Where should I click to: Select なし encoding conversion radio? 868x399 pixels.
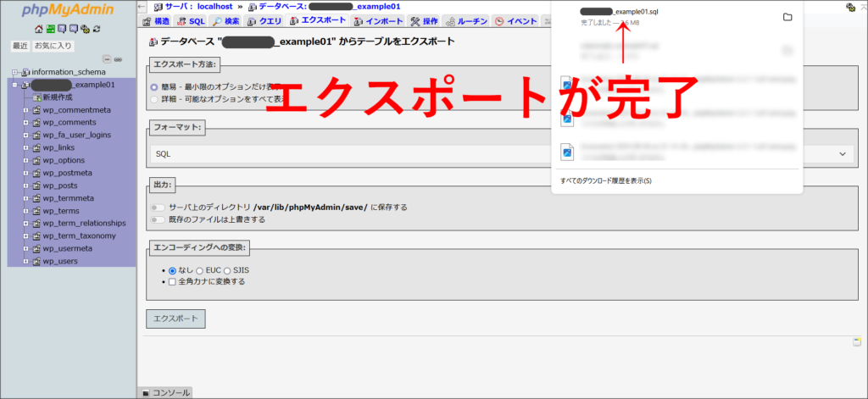(172, 271)
